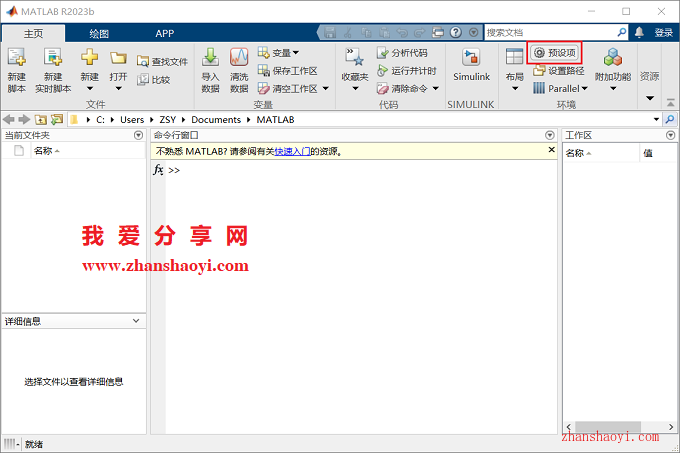The height and width of the screenshot is (453, 680).
Task: Switch to the 绘图 (Plots) tab
Action: click(99, 33)
